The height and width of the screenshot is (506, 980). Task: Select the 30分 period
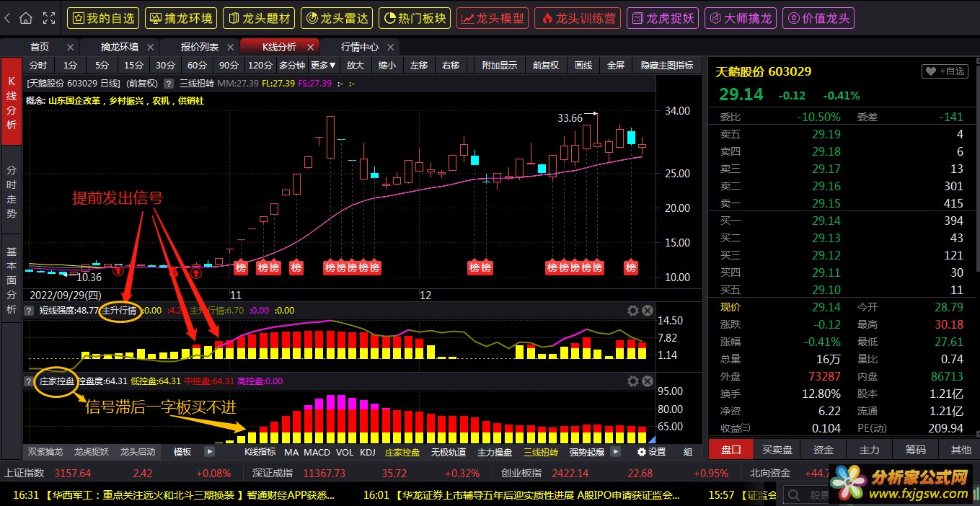click(165, 65)
